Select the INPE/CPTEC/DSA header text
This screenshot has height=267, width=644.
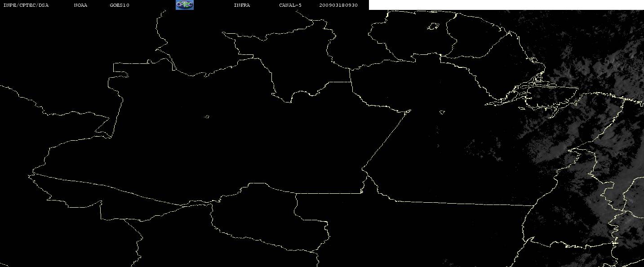click(26, 5)
